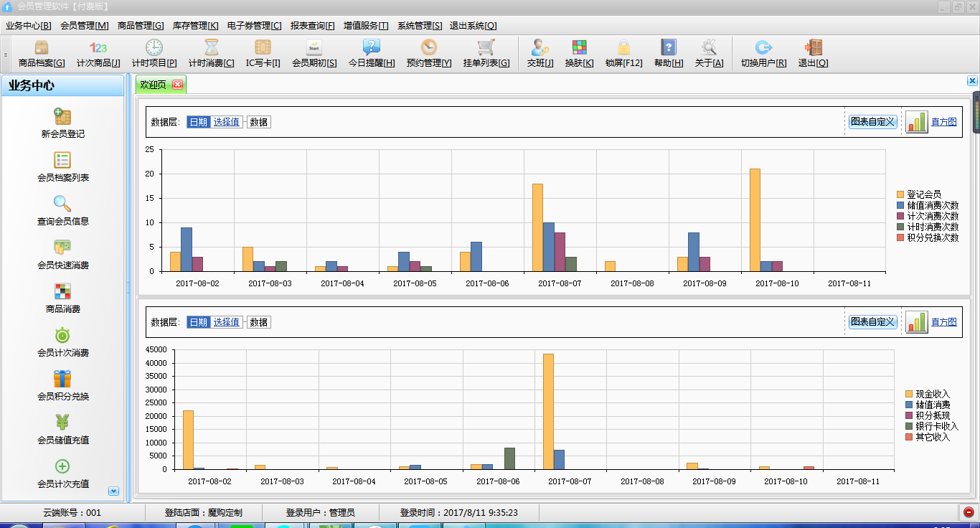This screenshot has width=980, height=528.
Task: Close the 欢迎页 tab
Action: (177, 85)
